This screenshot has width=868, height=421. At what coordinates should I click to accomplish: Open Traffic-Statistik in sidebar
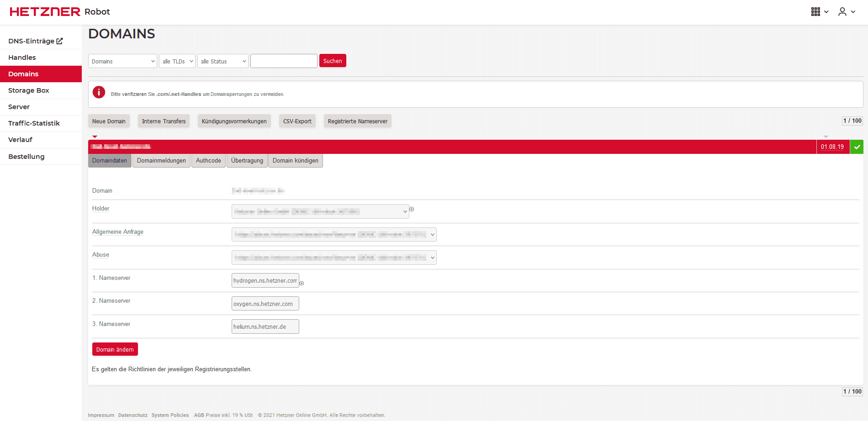[x=41, y=123]
